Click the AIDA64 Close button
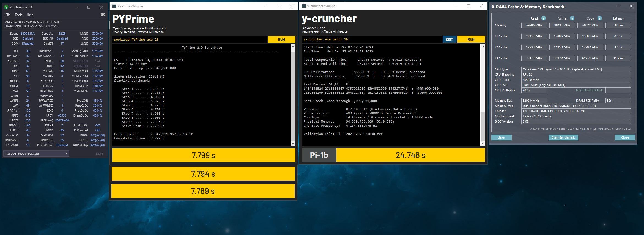Image resolution: width=644 pixels, height=235 pixels. [625, 137]
